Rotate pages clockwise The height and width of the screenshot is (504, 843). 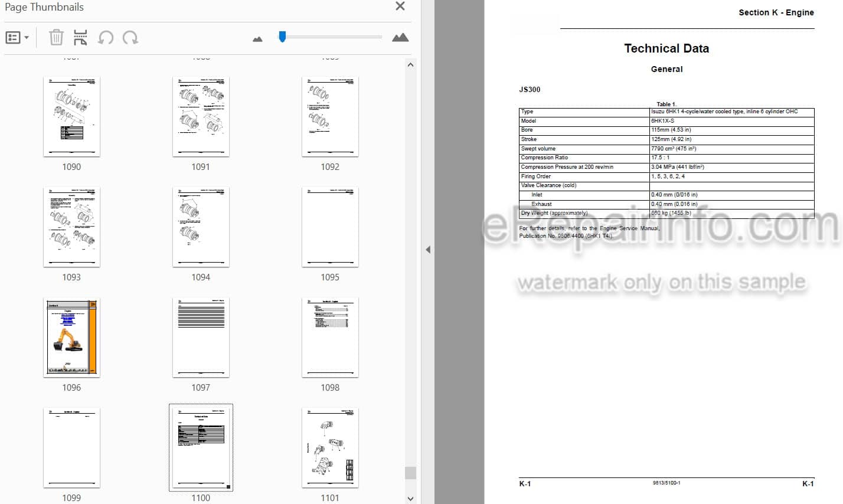coord(130,38)
